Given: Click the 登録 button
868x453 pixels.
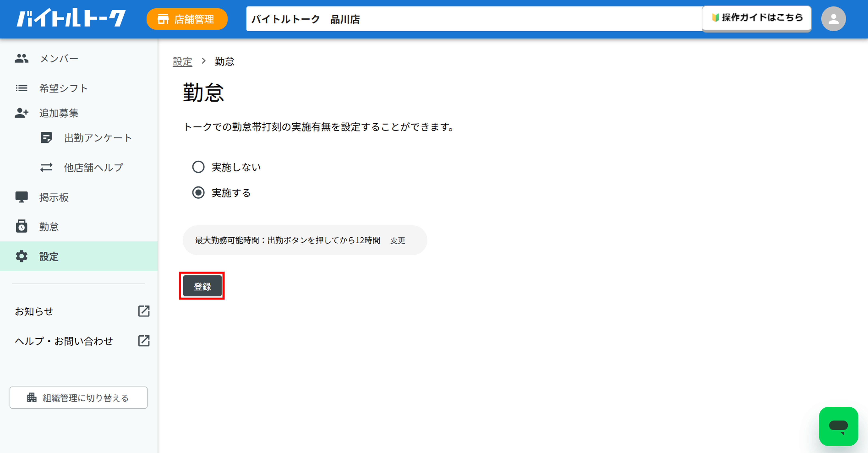Looking at the screenshot, I should click(202, 286).
